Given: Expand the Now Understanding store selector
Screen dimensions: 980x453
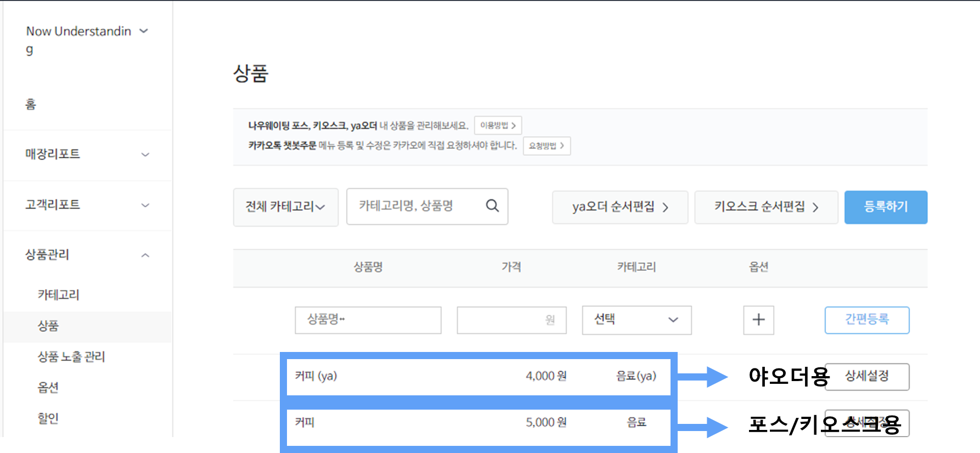Looking at the screenshot, I should click(x=144, y=31).
